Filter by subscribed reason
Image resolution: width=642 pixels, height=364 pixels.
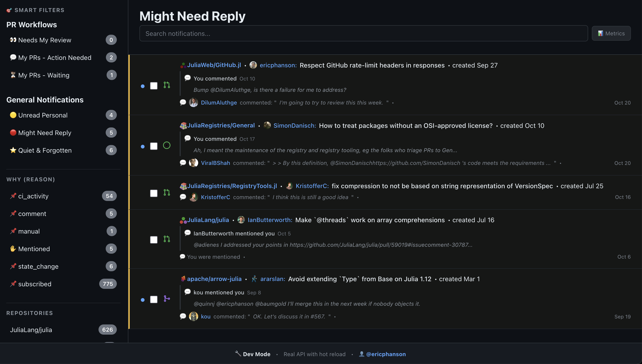pyautogui.click(x=35, y=284)
